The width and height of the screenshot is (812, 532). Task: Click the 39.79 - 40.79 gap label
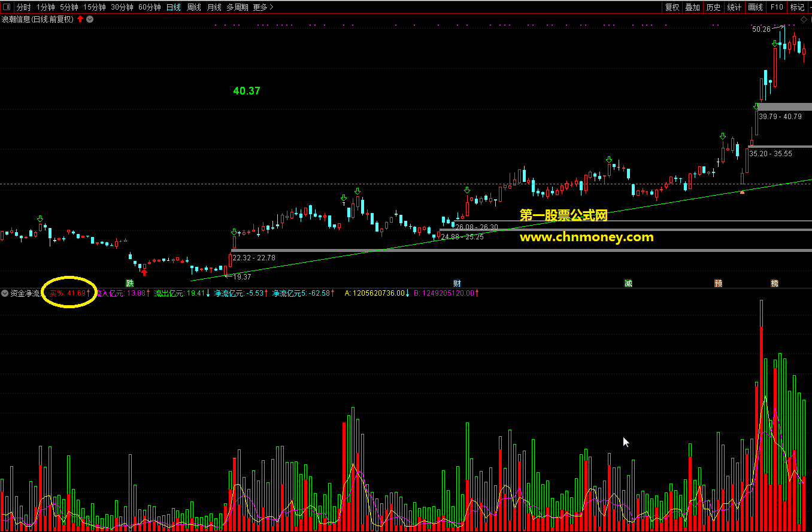(780, 117)
